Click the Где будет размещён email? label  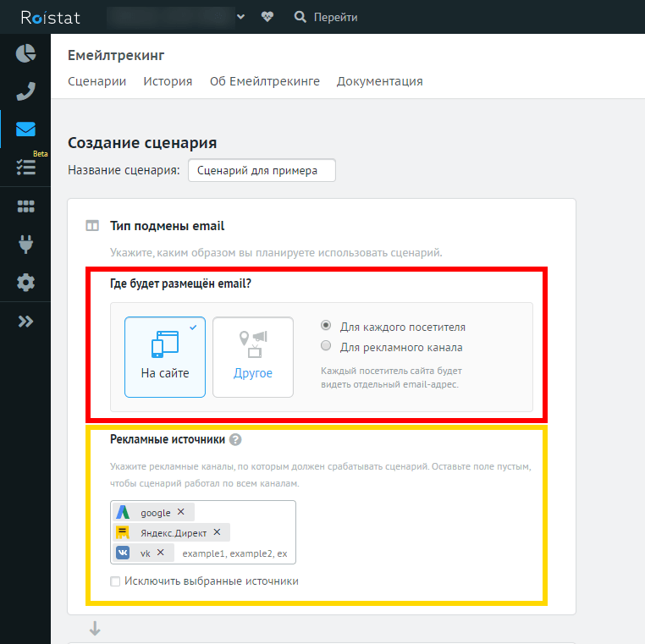[x=180, y=283]
